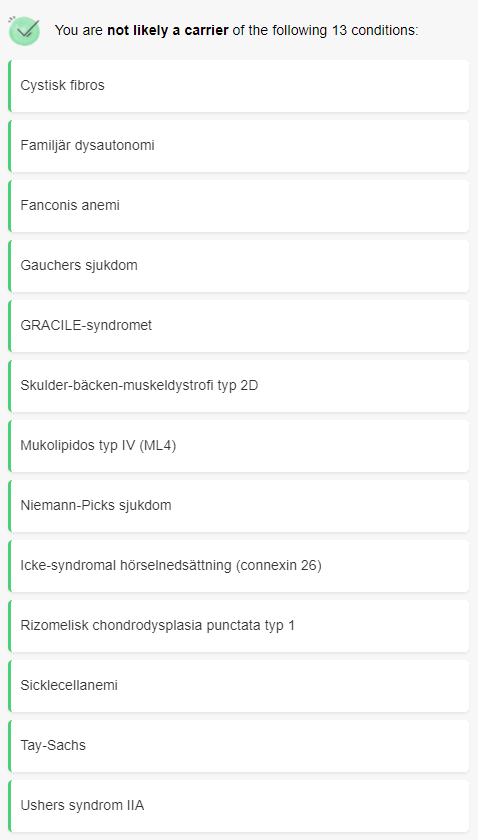
Task: Click the 'not likely a carrier' heading text
Action: click(x=168, y=31)
